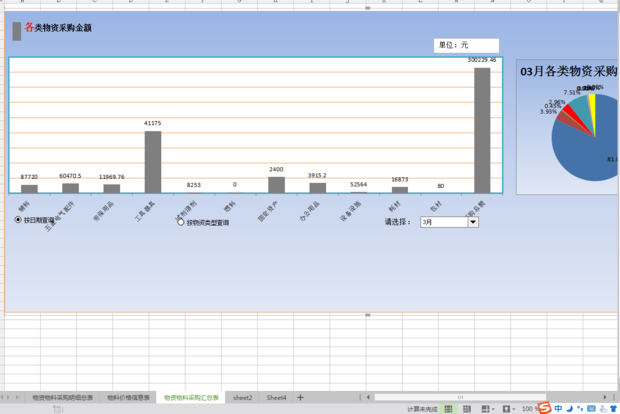
Task: Add a new sheet with plus icon
Action: tap(300, 397)
